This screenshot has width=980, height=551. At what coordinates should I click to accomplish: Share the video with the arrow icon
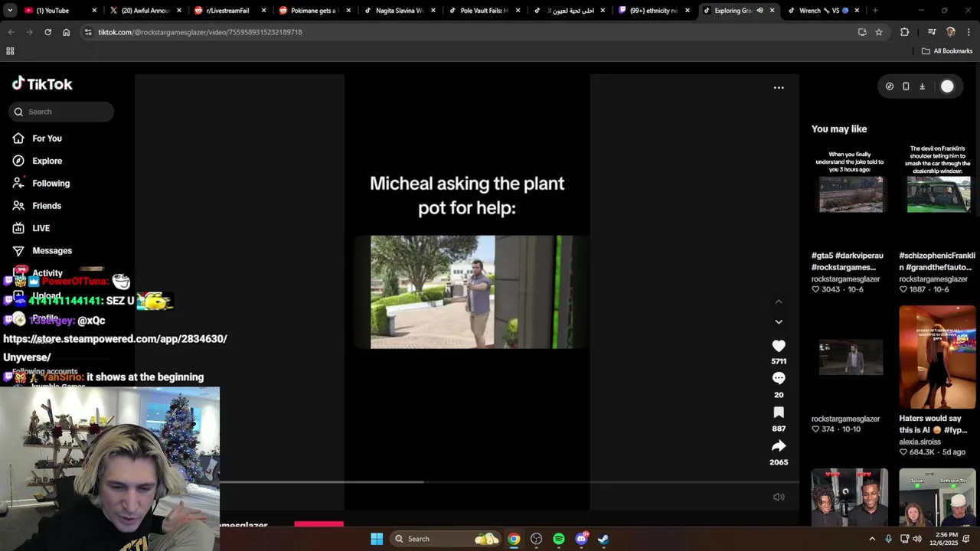(779, 445)
